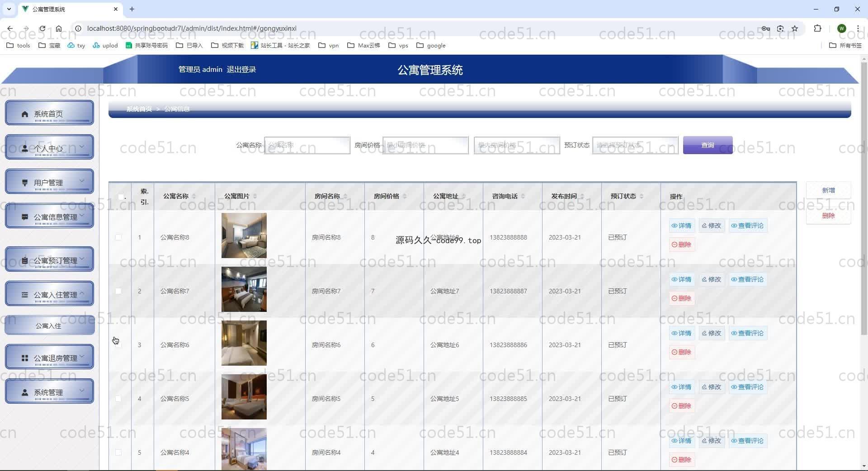The image size is (868, 471).
Task: Click 删除 for 公寓名称7
Action: (681, 298)
